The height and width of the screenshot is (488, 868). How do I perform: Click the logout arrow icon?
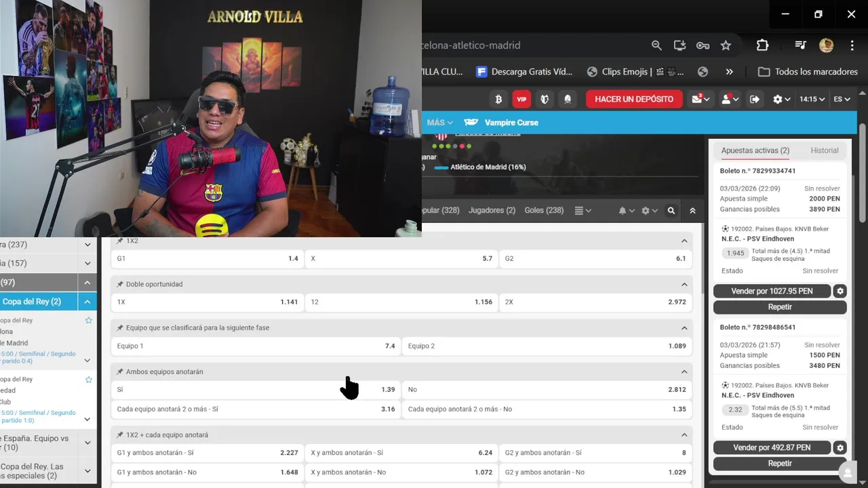755,99
